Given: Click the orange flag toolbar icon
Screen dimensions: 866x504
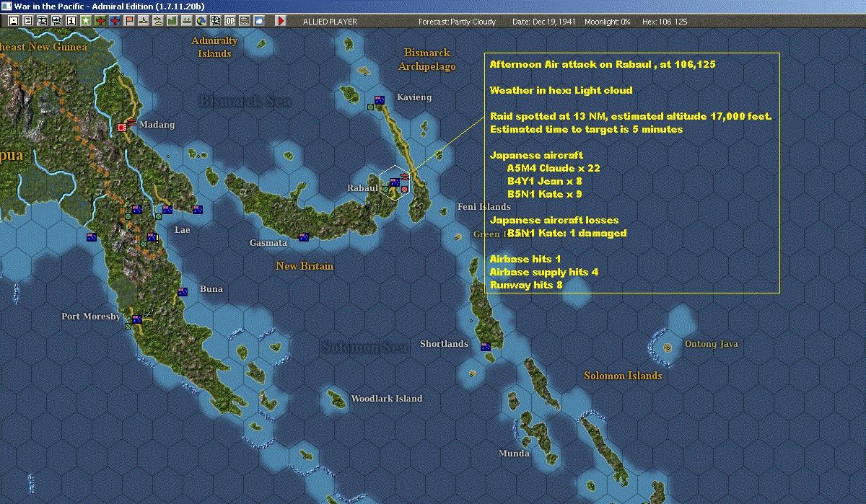Looking at the screenshot, I should click(129, 22).
